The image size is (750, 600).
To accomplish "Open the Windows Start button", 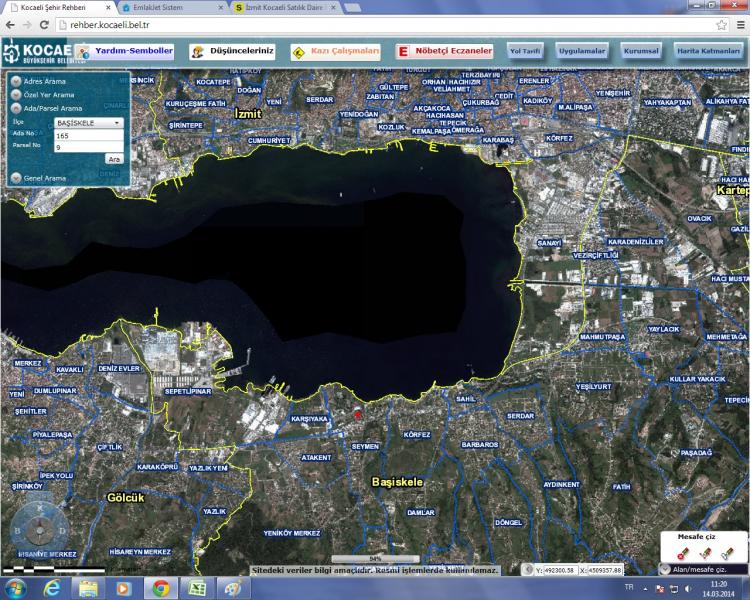I will coord(15,588).
